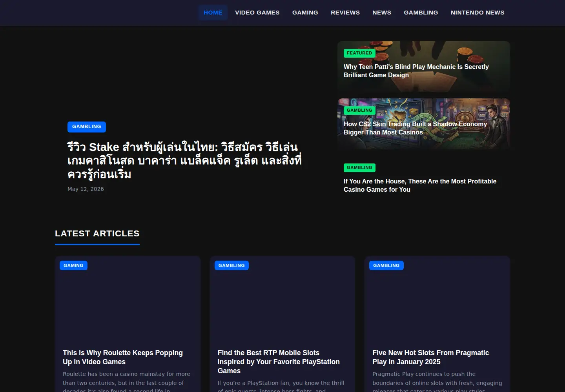This screenshot has height=392, width=565.
Task: Click the Roulette article excerpt text
Action: (126, 382)
